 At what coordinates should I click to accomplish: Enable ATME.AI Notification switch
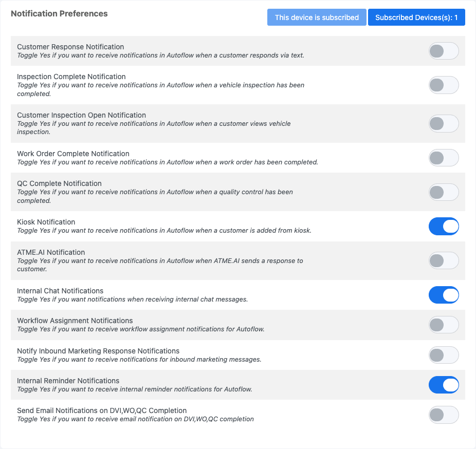pos(443,260)
